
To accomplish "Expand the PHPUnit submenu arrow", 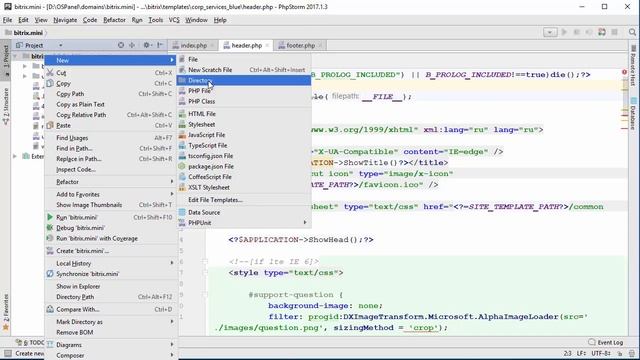I will click(304, 223).
